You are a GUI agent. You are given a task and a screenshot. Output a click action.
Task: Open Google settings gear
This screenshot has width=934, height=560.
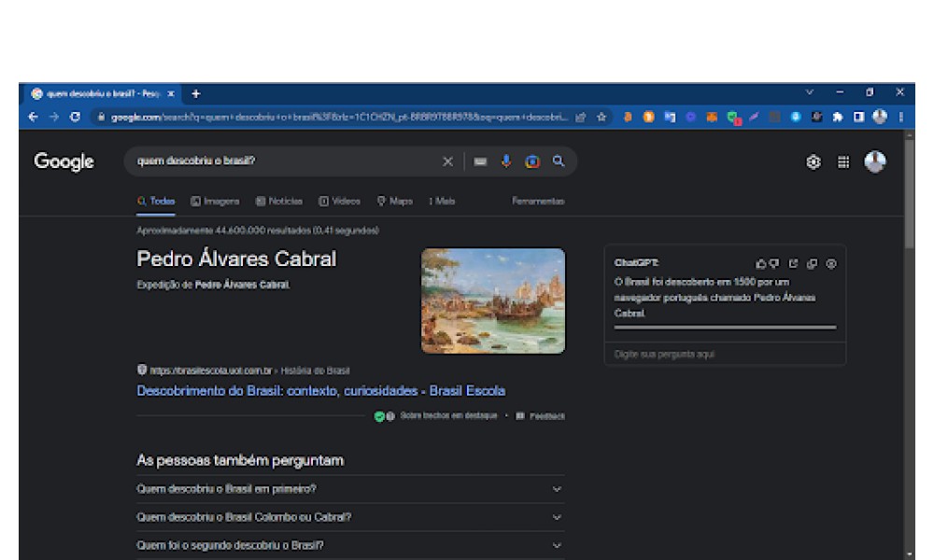click(814, 161)
